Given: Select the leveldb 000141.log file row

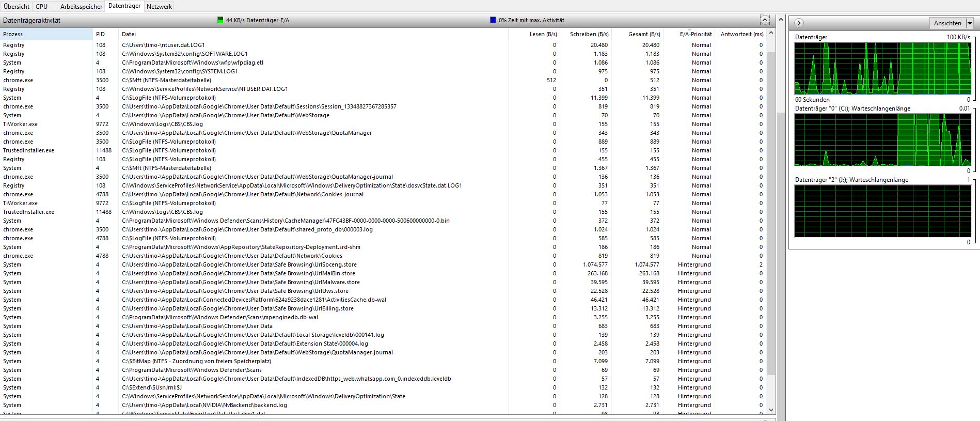Looking at the screenshot, I should [x=383, y=335].
